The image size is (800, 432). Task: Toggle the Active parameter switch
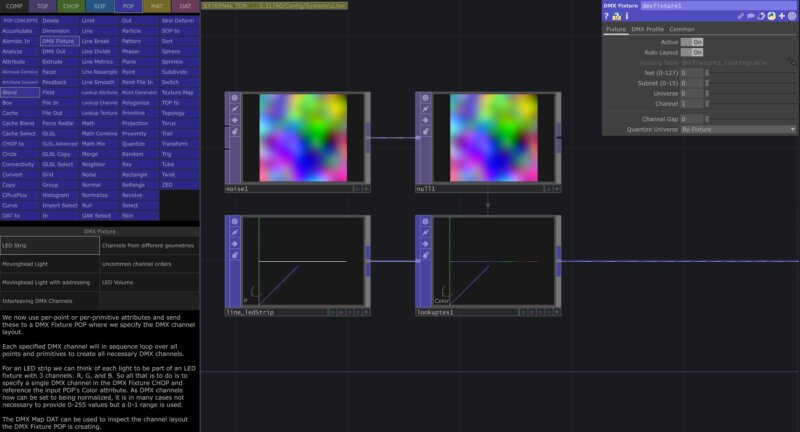point(692,42)
